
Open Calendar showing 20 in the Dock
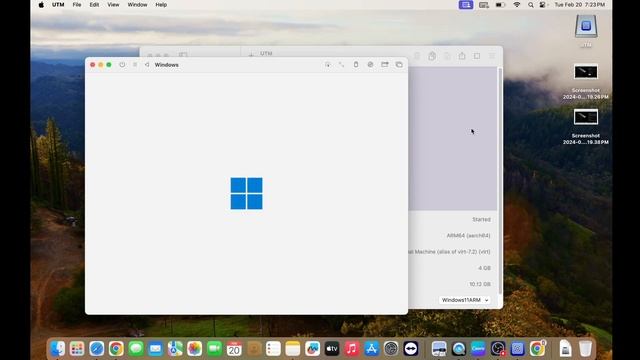point(234,349)
